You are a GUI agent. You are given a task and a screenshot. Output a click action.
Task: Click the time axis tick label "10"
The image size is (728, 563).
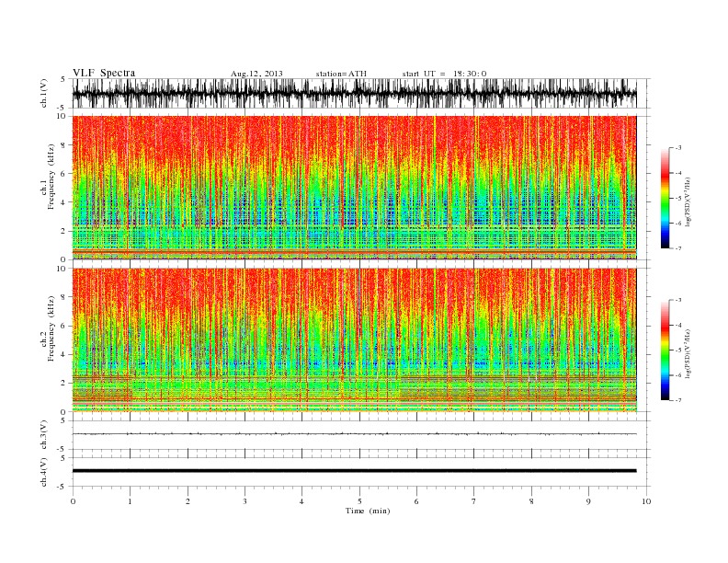click(646, 501)
